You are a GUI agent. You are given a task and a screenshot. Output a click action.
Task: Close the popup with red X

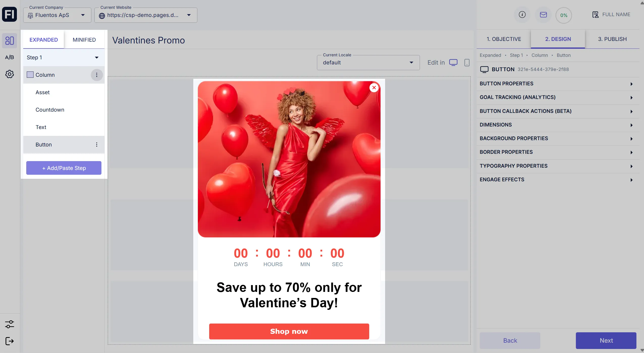(374, 88)
